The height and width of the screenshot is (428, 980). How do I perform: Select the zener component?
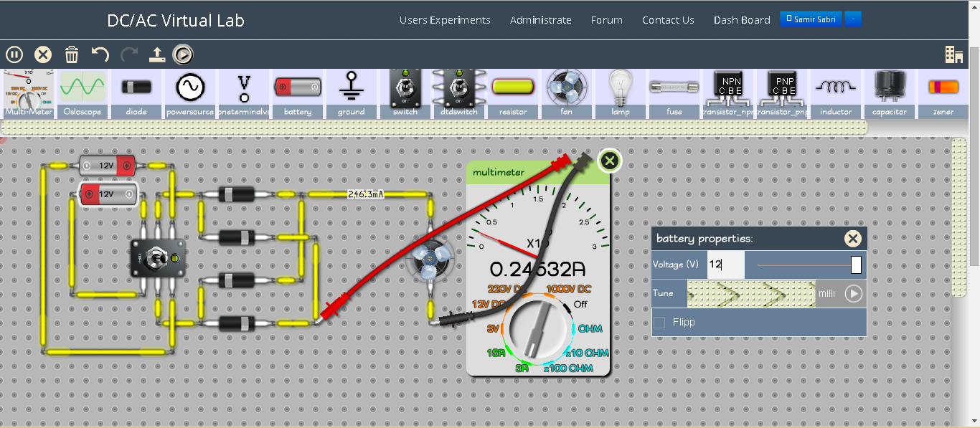(943, 93)
